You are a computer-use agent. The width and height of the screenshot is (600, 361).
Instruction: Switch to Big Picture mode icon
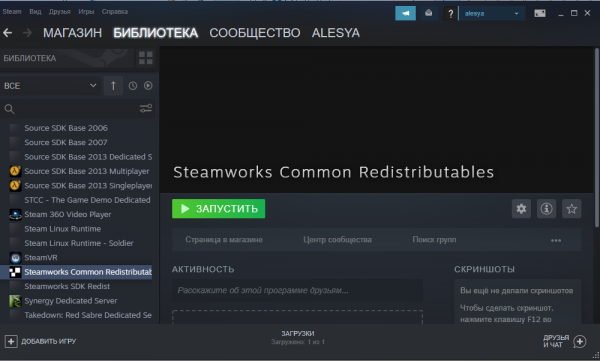coord(540,13)
